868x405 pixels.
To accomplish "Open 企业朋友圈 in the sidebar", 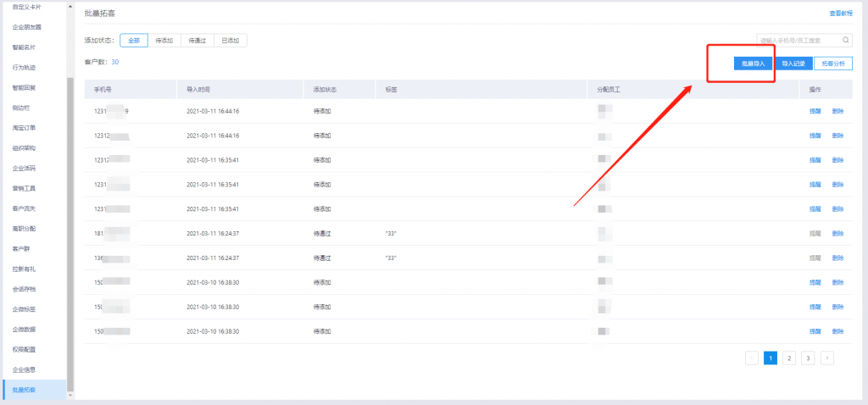I will 27,27.
